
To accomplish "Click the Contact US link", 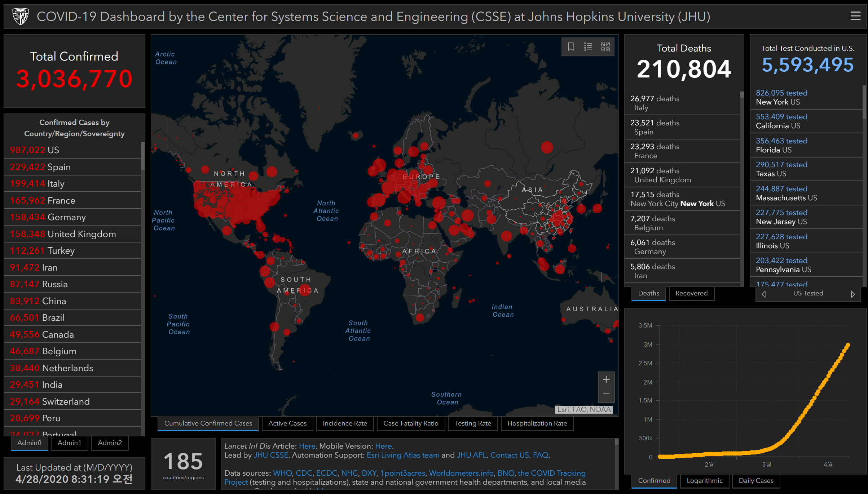I will [x=510, y=455].
